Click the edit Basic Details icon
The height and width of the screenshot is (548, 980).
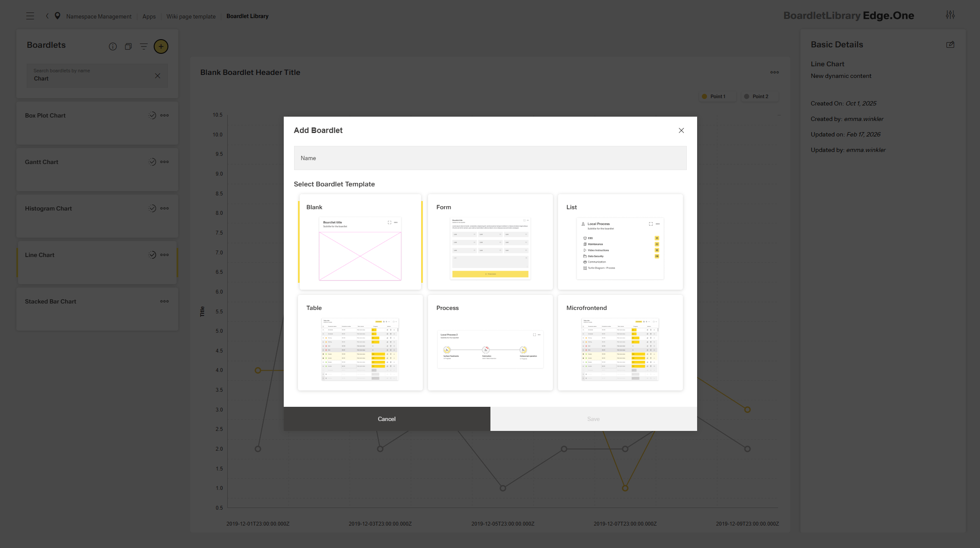pos(950,45)
